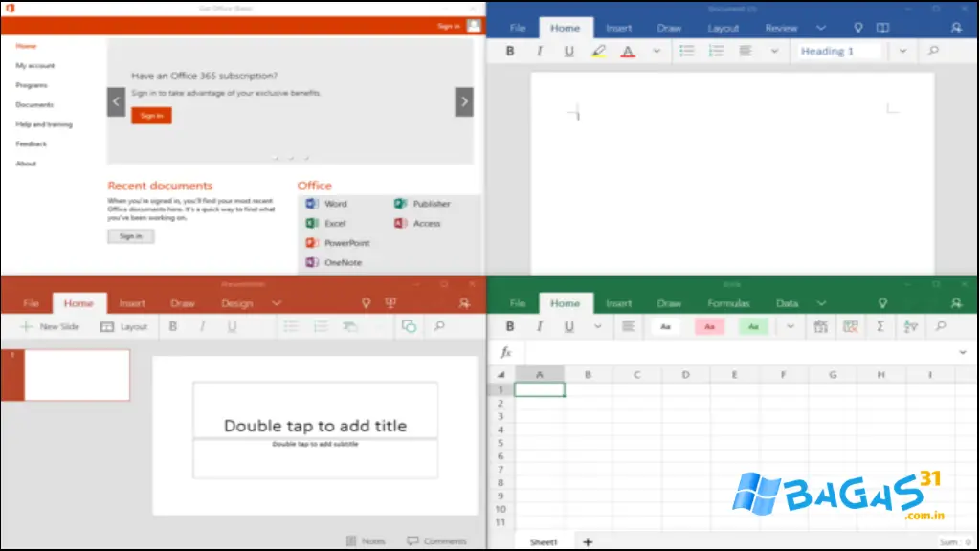Click the Sheet1 tab in Excel

tap(544, 540)
